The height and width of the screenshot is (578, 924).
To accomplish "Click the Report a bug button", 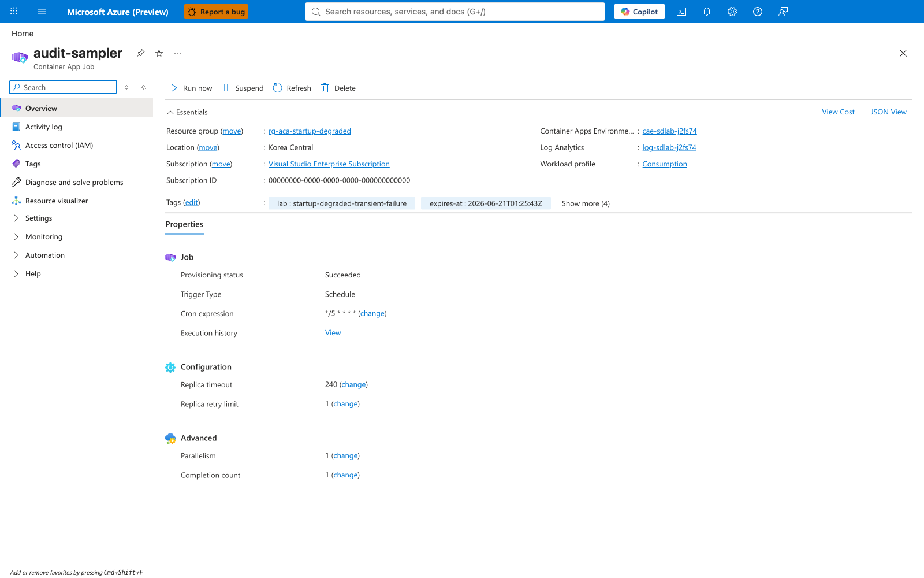I will coord(216,12).
